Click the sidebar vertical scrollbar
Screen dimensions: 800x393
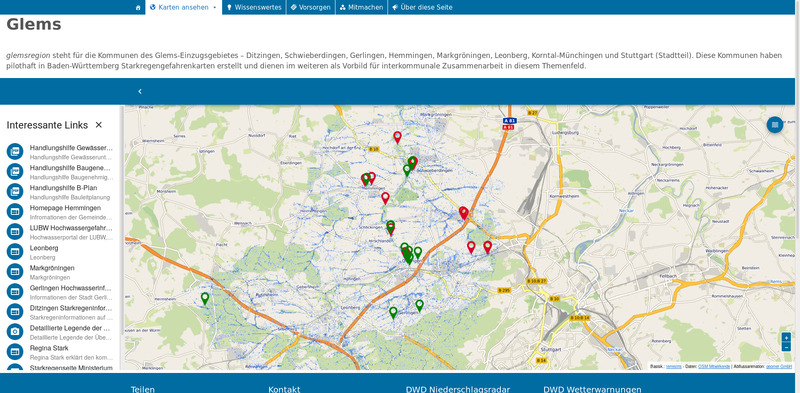pos(121,237)
